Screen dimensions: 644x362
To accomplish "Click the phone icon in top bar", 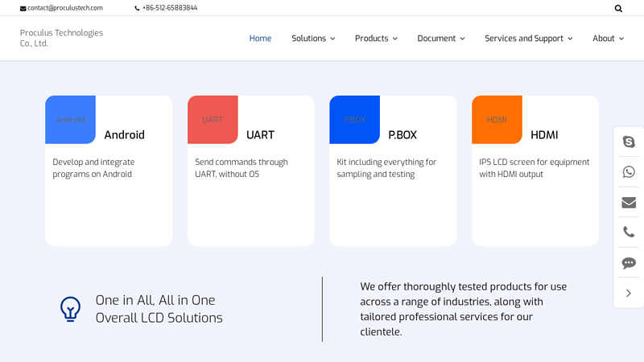I will point(137,8).
